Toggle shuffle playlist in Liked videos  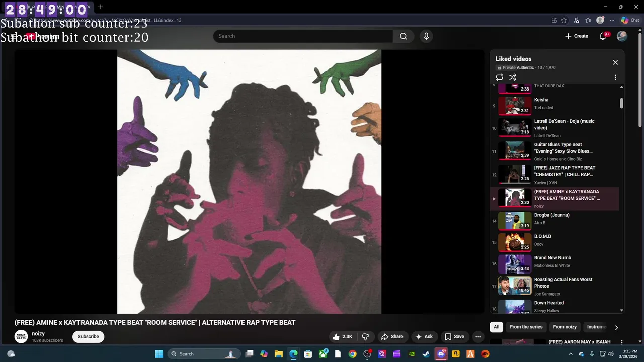[513, 77]
